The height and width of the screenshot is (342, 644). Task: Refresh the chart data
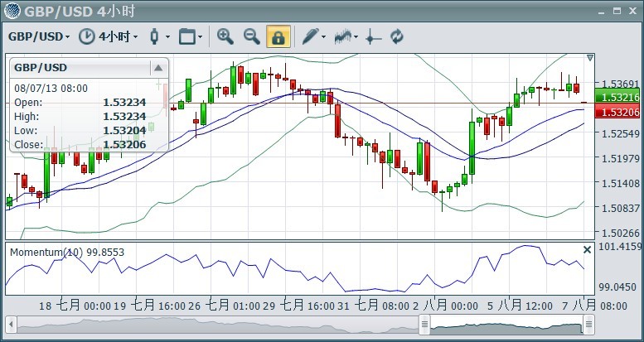(x=397, y=36)
